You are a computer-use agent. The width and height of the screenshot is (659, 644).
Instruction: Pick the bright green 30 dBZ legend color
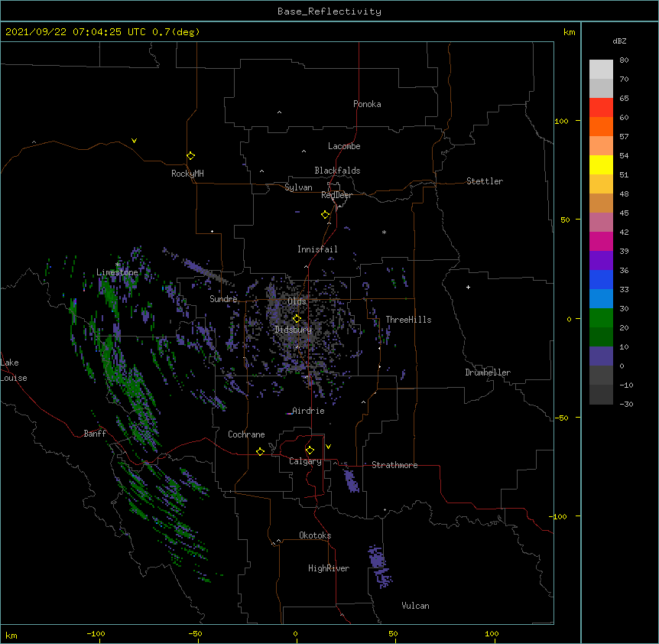point(601,318)
